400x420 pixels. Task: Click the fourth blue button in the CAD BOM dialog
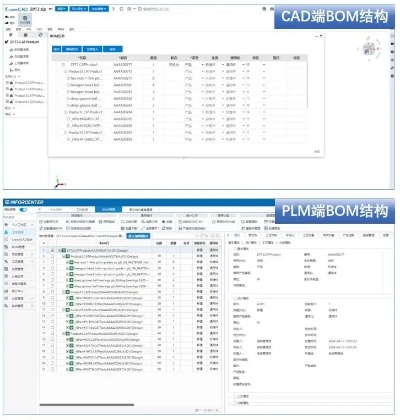pos(113,49)
